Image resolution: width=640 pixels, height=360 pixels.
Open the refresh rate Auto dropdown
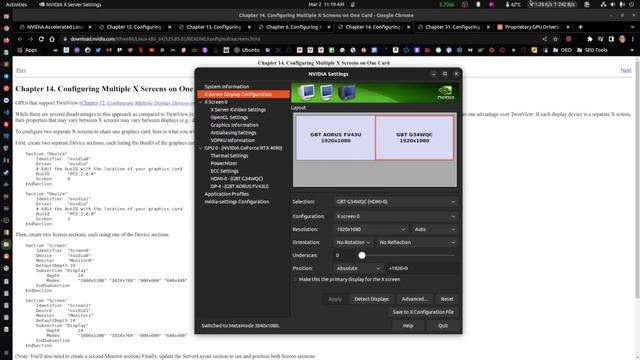[x=434, y=229]
